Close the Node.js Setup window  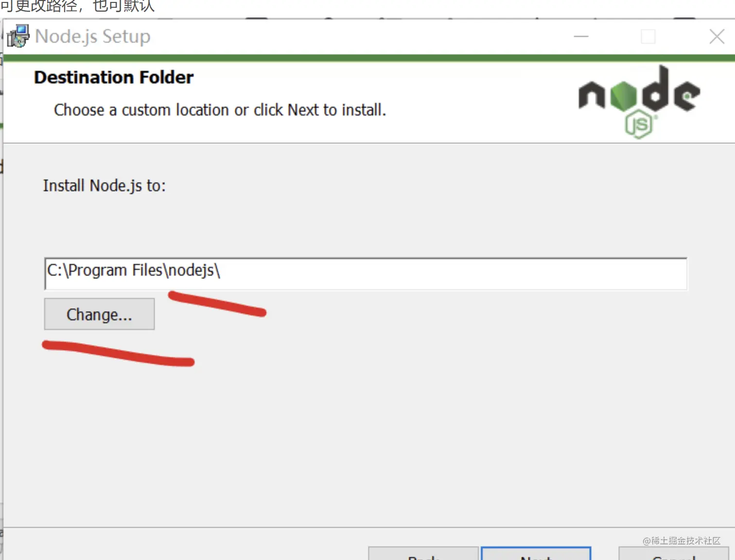[717, 36]
